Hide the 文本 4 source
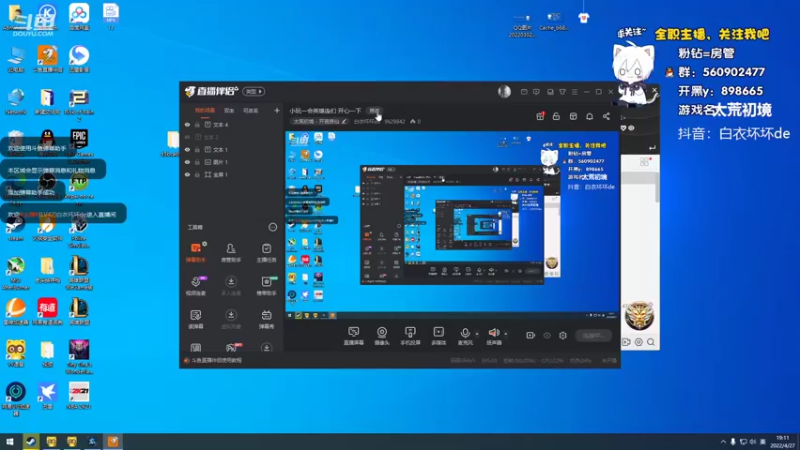Viewport: 800px width, 450px height. coord(187,124)
